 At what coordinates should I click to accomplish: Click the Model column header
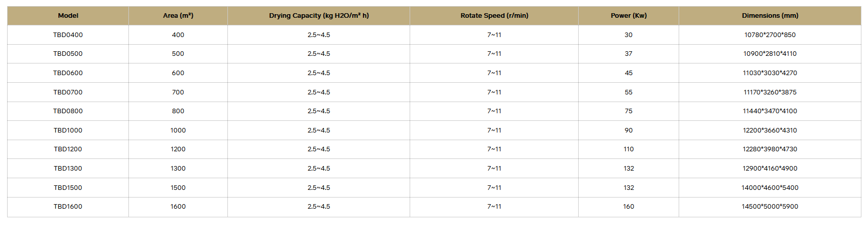click(x=68, y=16)
